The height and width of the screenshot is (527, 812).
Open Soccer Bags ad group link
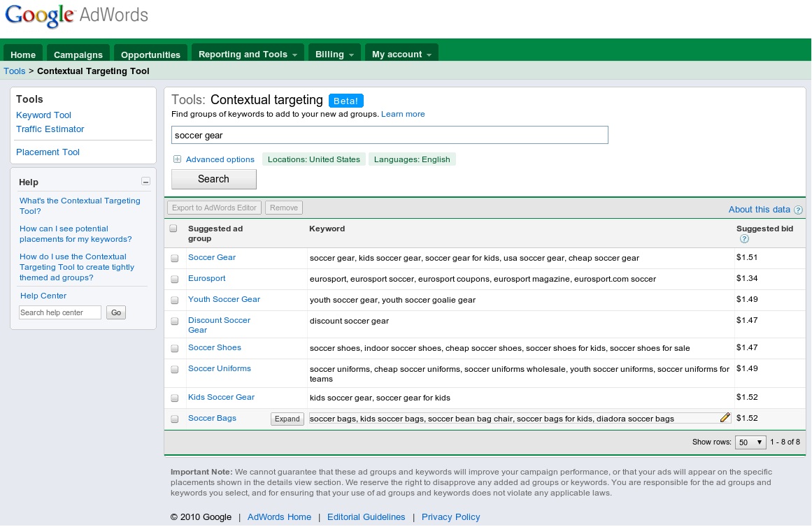(212, 418)
